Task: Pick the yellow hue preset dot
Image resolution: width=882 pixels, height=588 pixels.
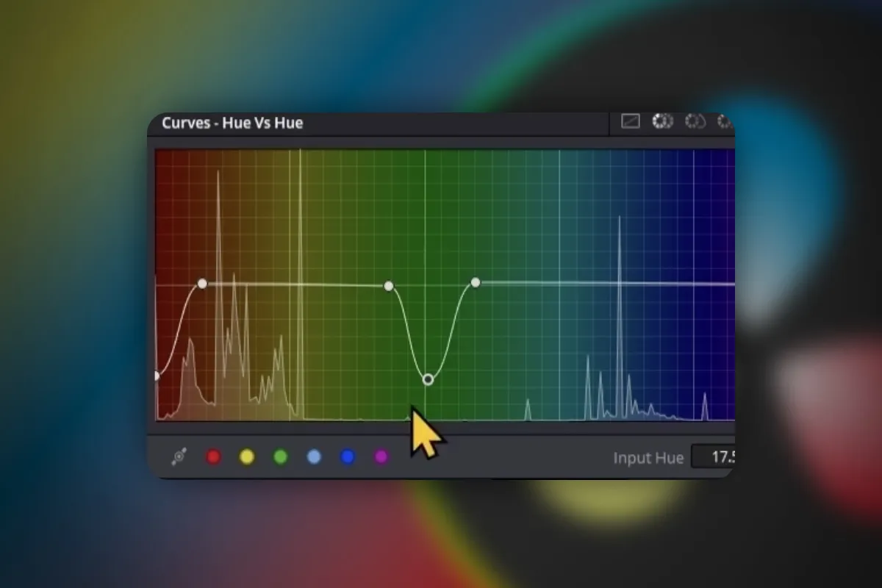Action: pos(247,457)
